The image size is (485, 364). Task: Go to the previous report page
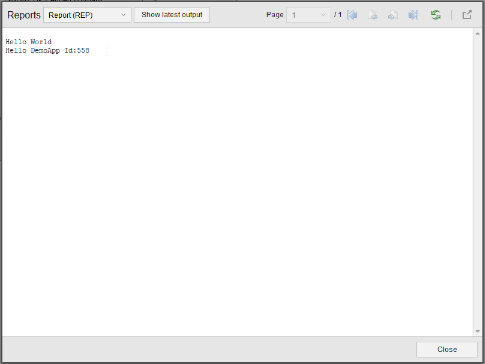373,15
